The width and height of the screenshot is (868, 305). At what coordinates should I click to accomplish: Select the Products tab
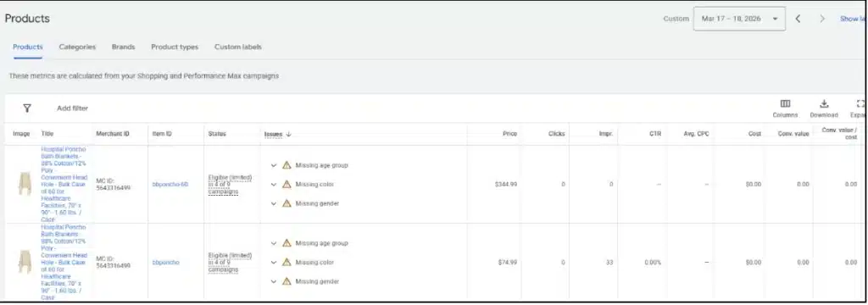coord(28,47)
